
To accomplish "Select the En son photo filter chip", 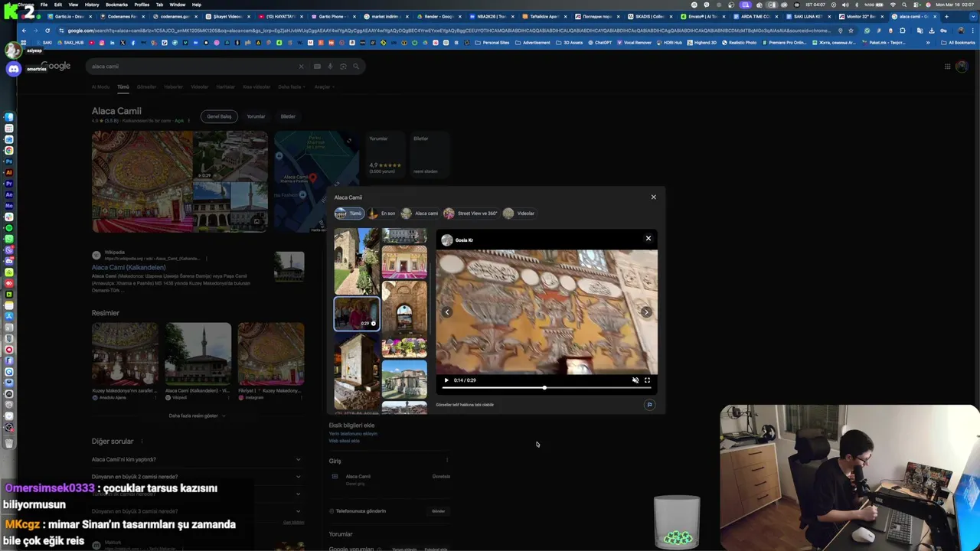I will (x=382, y=214).
